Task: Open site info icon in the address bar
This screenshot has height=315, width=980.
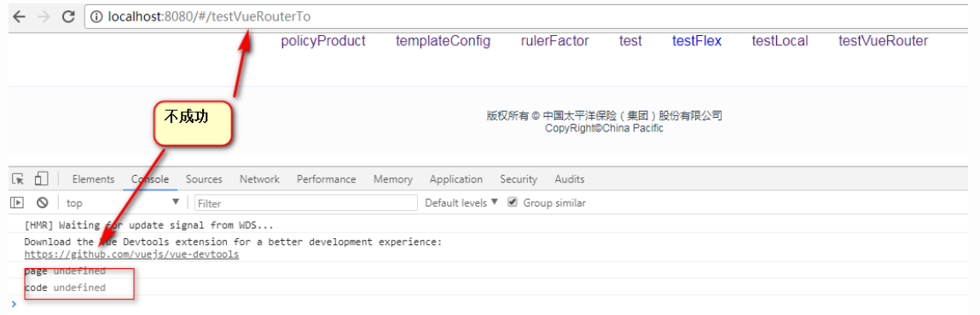Action: [96, 17]
